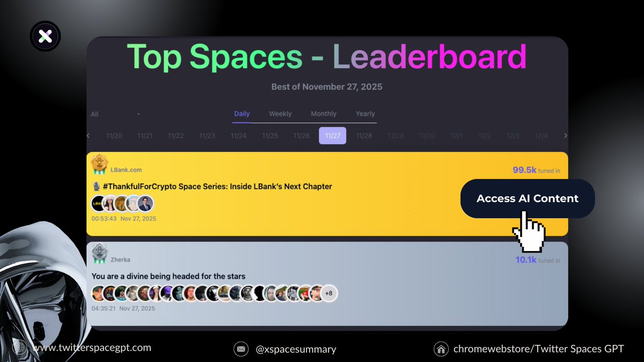Open the @xspacesummary handle
Screen dimensions: 644x362
click(296, 349)
